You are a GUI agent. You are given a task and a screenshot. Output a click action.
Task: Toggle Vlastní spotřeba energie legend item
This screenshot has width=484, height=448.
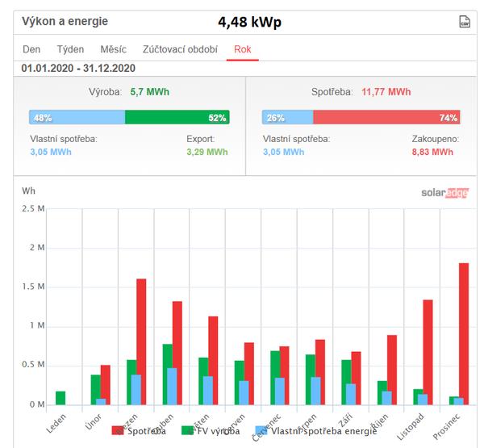point(314,431)
